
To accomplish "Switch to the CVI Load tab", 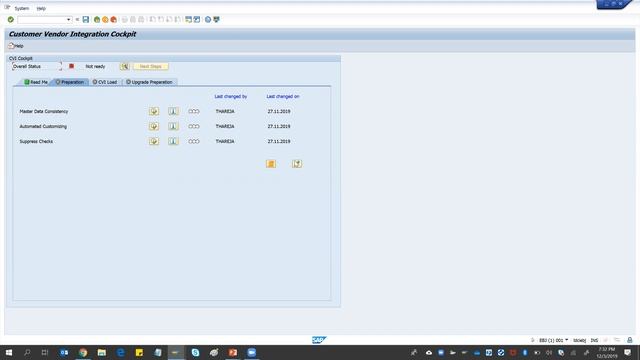I will coord(105,82).
